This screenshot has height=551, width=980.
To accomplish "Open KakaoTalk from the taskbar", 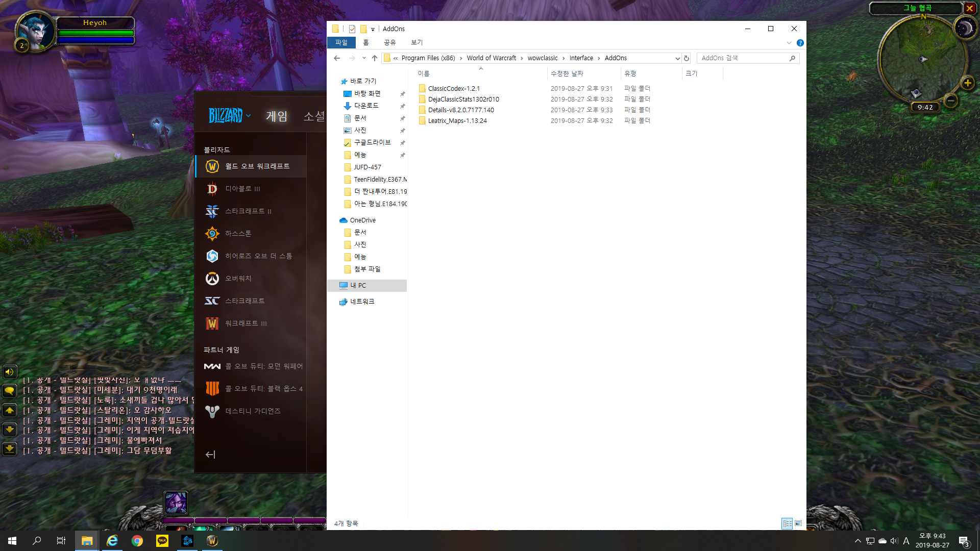I will point(162,541).
